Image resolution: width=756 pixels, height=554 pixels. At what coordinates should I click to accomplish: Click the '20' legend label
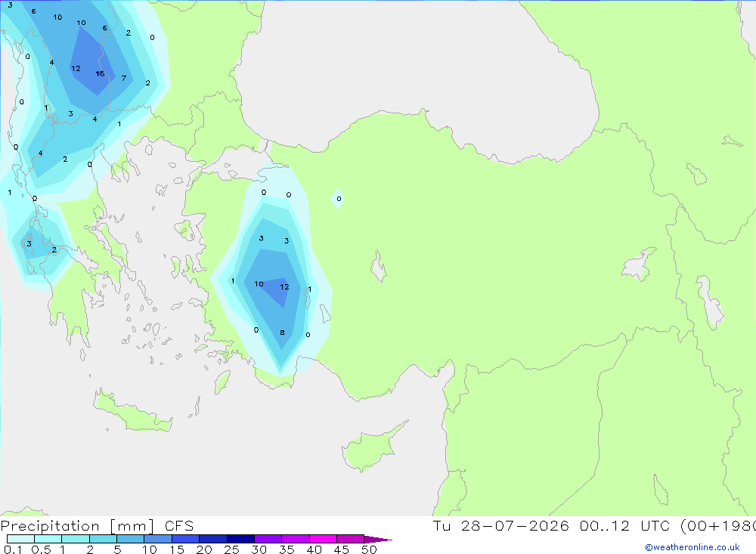pos(204,549)
